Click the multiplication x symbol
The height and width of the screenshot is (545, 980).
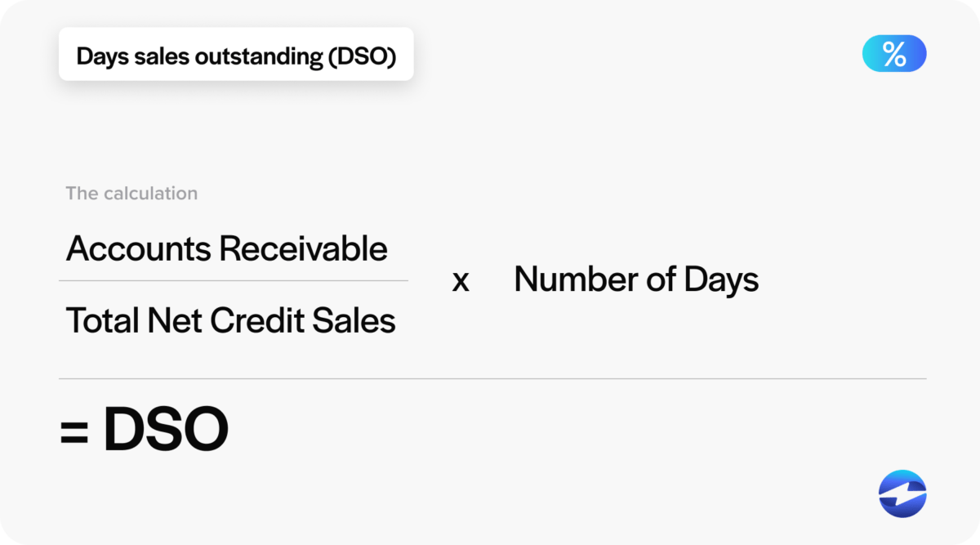pyautogui.click(x=461, y=281)
